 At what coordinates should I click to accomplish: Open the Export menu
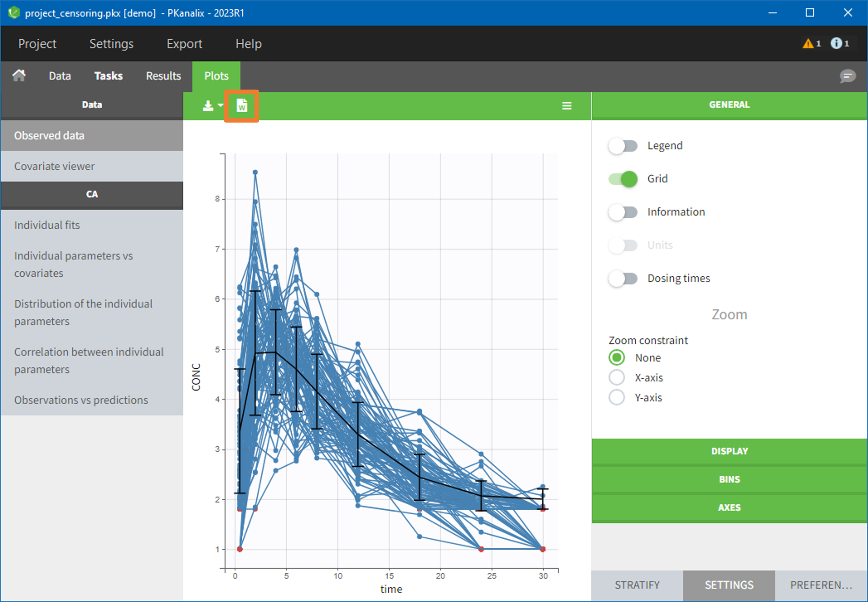coord(184,44)
